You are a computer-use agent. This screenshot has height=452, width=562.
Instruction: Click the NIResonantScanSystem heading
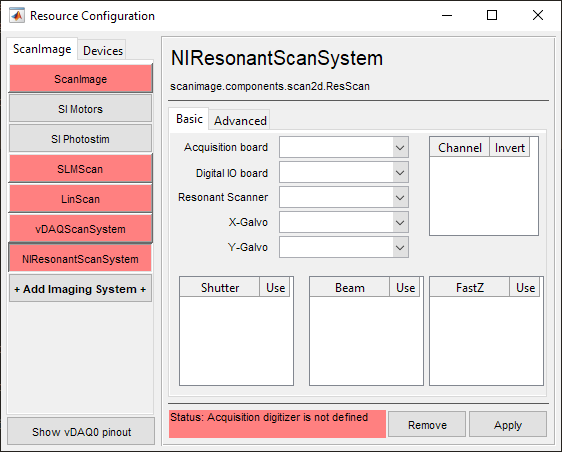click(277, 58)
